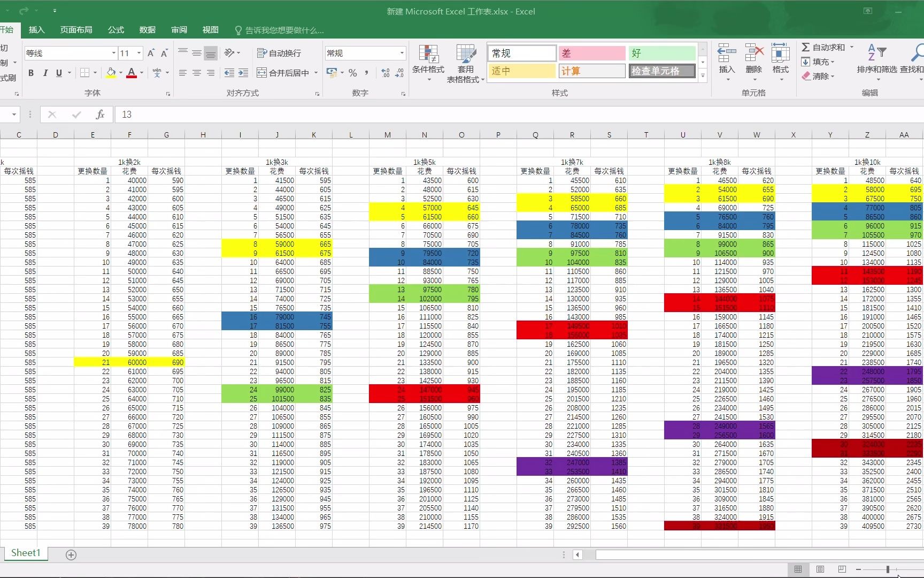Open font size dropdown 11
Viewport: 924px width, 578px height.
[x=139, y=53]
